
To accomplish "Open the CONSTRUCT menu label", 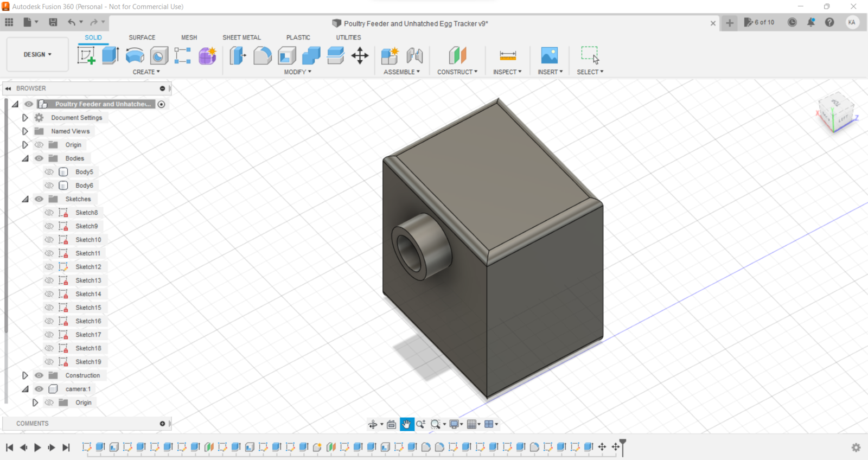I will (x=457, y=72).
